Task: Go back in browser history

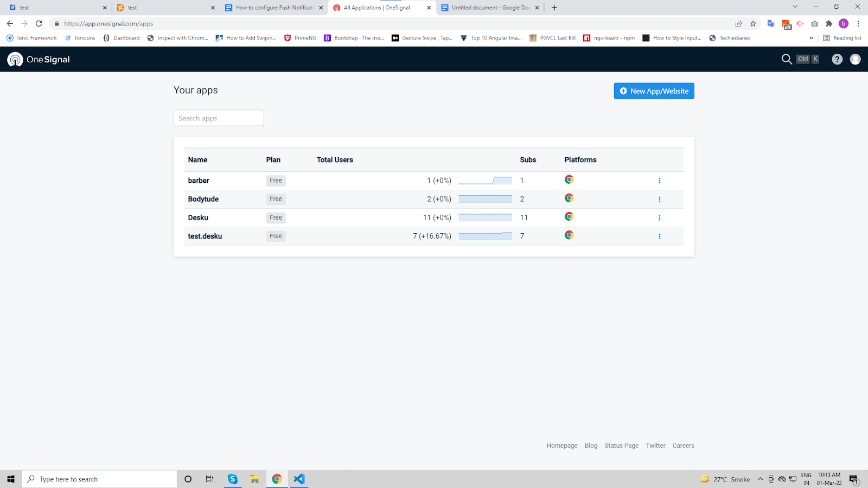Action: [x=10, y=23]
